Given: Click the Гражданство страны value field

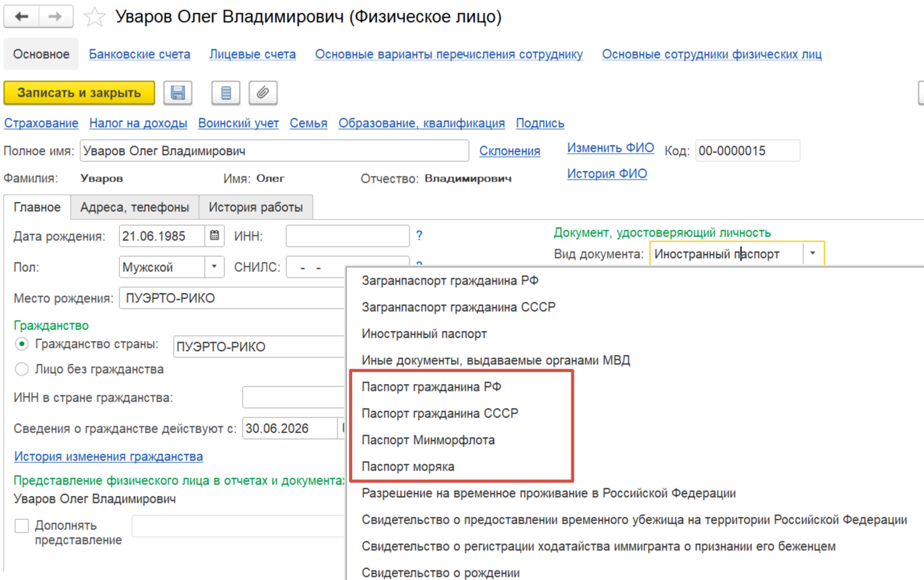Looking at the screenshot, I should click(x=260, y=347).
